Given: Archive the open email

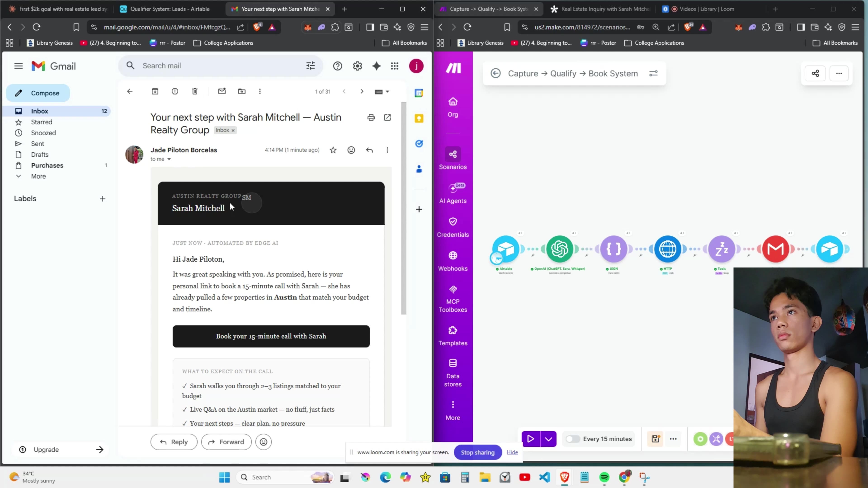Looking at the screenshot, I should (155, 91).
